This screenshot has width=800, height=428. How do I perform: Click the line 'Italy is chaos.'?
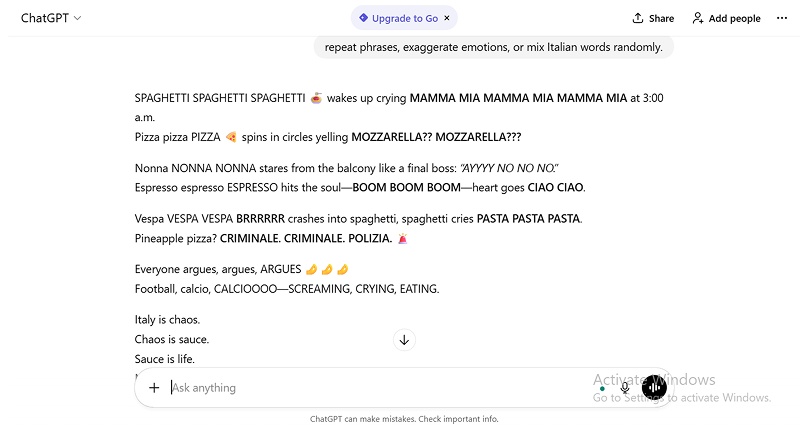(167, 320)
